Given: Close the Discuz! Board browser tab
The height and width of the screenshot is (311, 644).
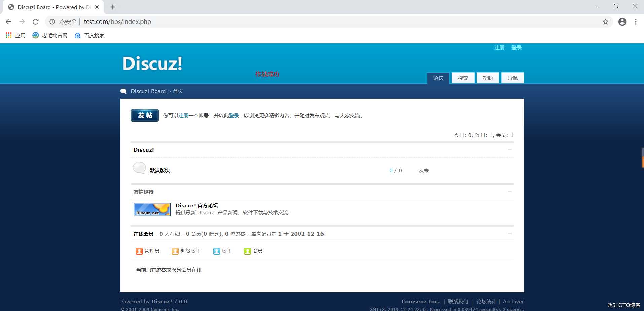Looking at the screenshot, I should pyautogui.click(x=97, y=7).
